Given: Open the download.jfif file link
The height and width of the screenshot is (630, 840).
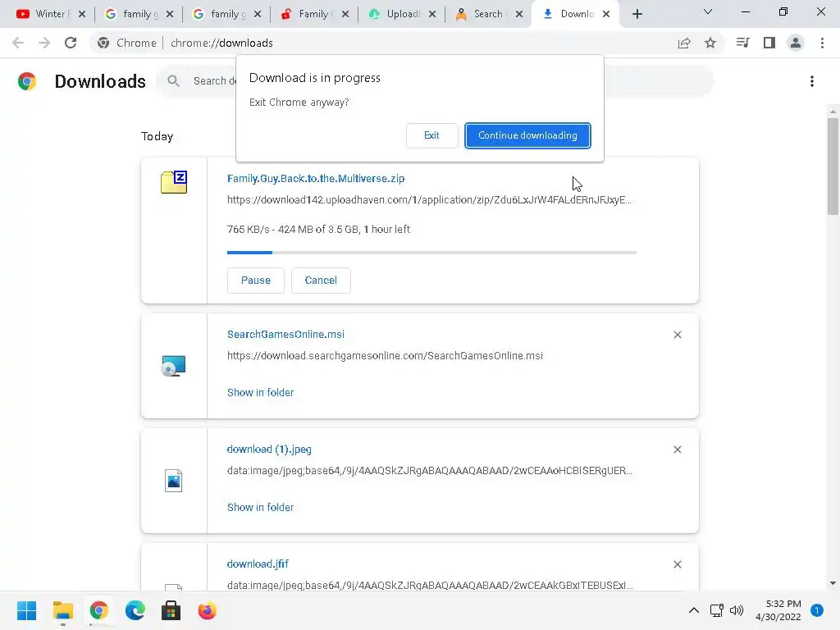Looking at the screenshot, I should [x=258, y=564].
